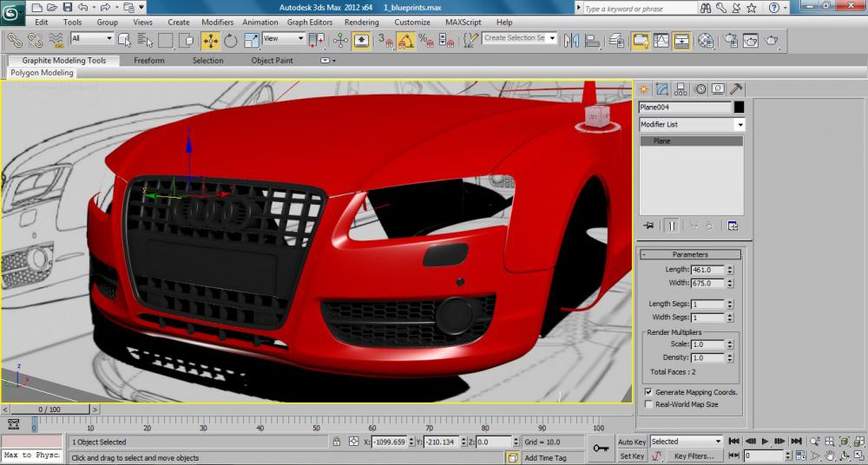The image size is (868, 465).
Task: Open Reference Coordinate System View dropdown
Action: (284, 38)
